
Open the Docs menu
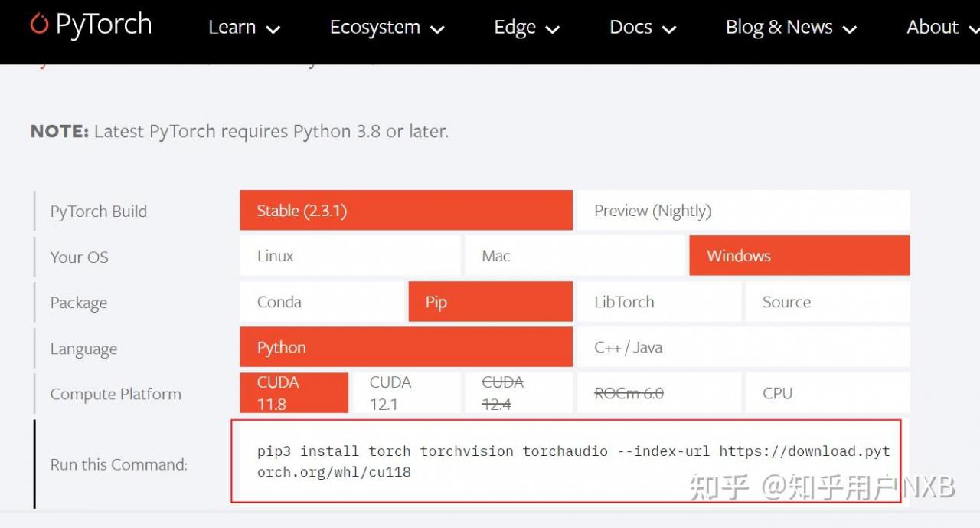click(x=643, y=28)
